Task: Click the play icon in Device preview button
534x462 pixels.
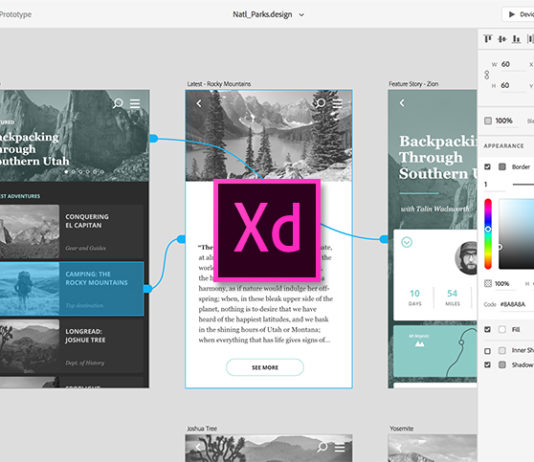Action: click(511, 14)
